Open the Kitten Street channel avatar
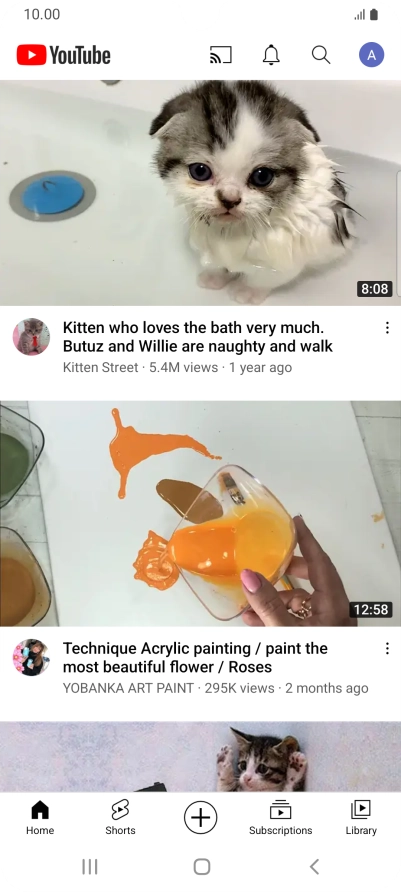This screenshot has height=892, width=401. [x=31, y=337]
